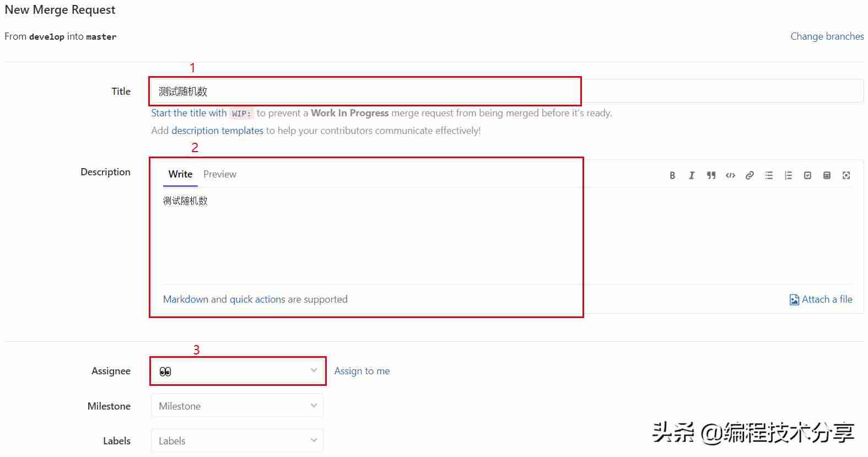Select the Write tab
This screenshot has width=868, height=457.
click(x=180, y=174)
